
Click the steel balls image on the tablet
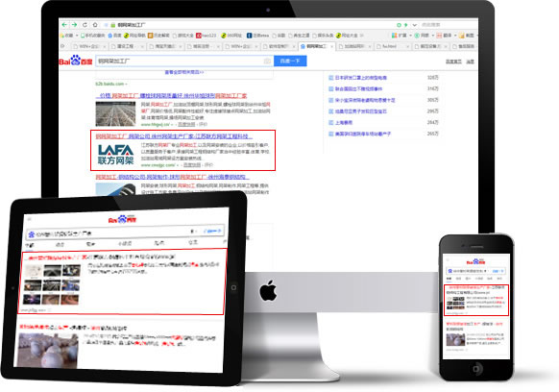click(48, 351)
